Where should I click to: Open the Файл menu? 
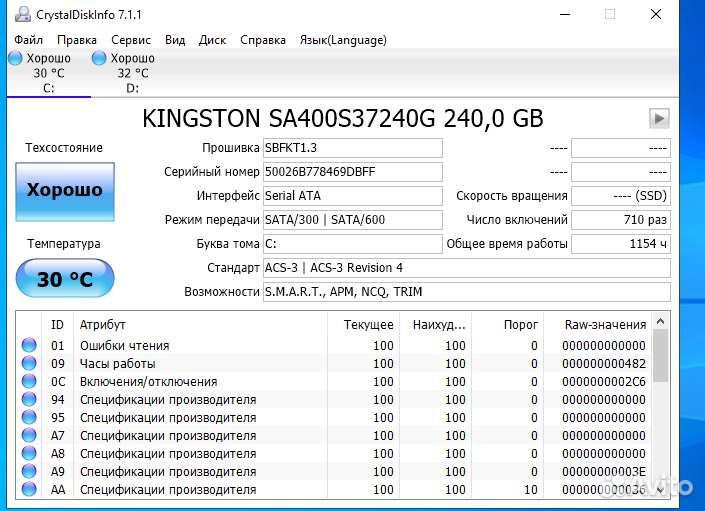point(28,40)
